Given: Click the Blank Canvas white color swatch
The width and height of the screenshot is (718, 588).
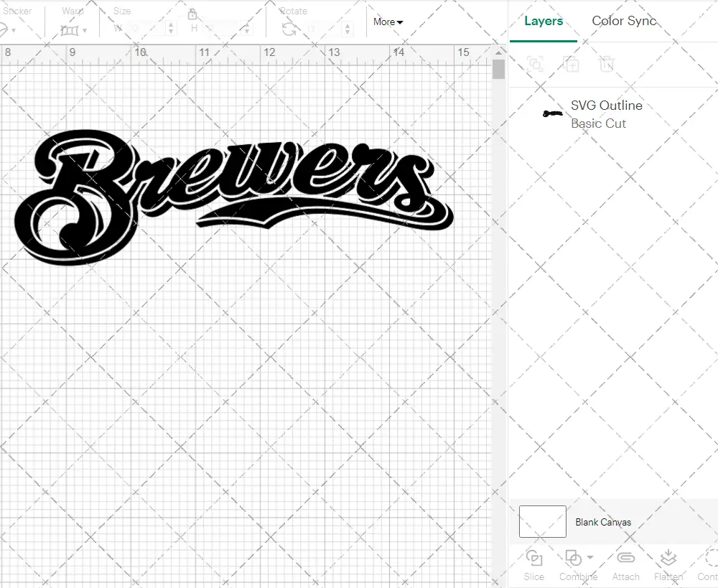Looking at the screenshot, I should click(541, 522).
